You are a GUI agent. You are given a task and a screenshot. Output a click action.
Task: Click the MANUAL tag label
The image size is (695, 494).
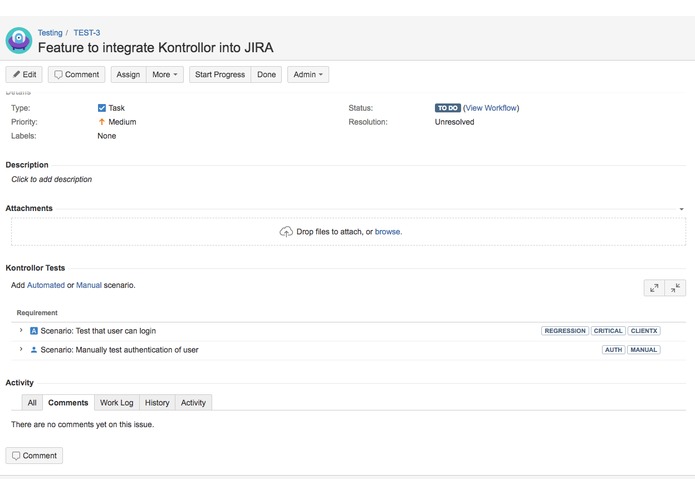click(644, 350)
